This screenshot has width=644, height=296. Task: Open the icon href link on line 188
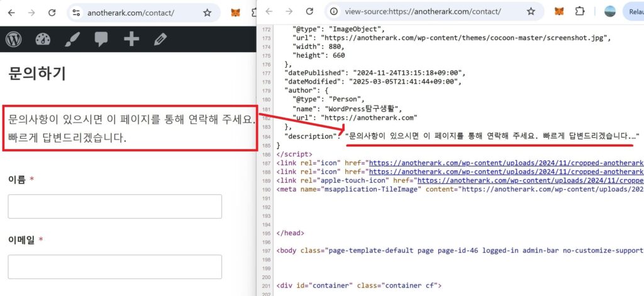[506, 172]
